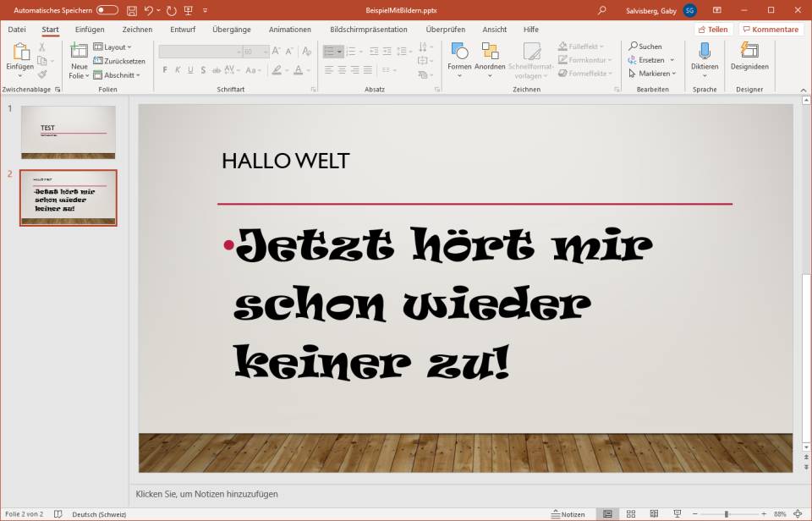The width and height of the screenshot is (812, 521).
Task: Toggle bold F formatting
Action: coord(165,70)
